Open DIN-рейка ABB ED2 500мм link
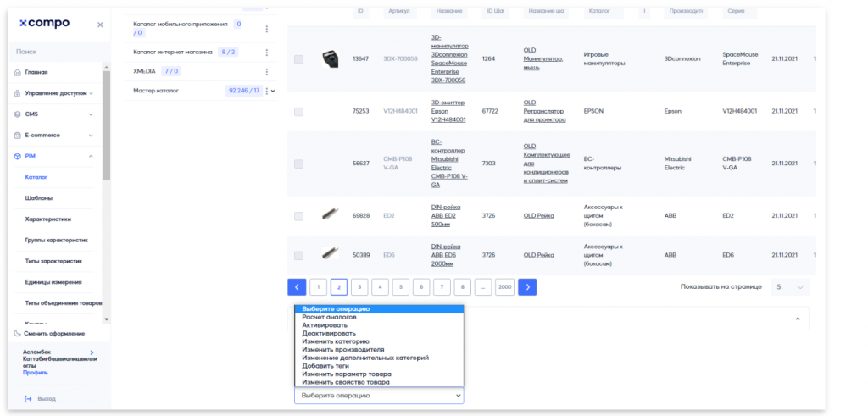868x416 pixels. (x=446, y=216)
